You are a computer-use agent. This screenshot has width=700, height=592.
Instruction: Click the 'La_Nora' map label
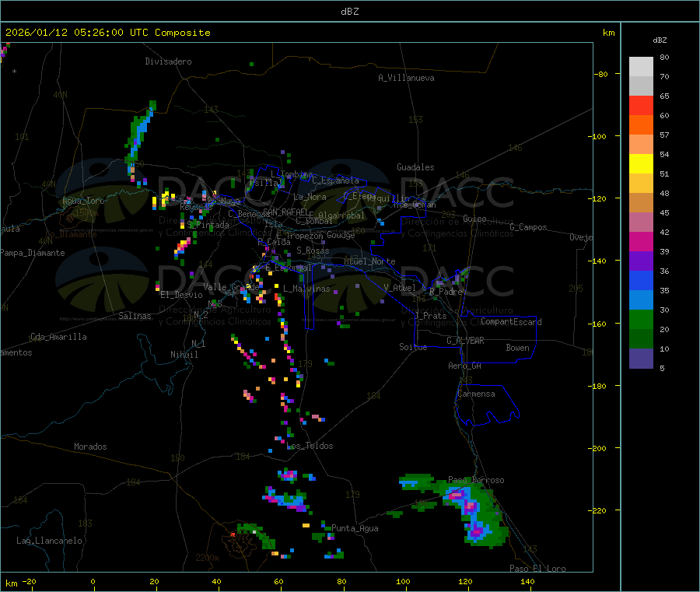pyautogui.click(x=310, y=197)
